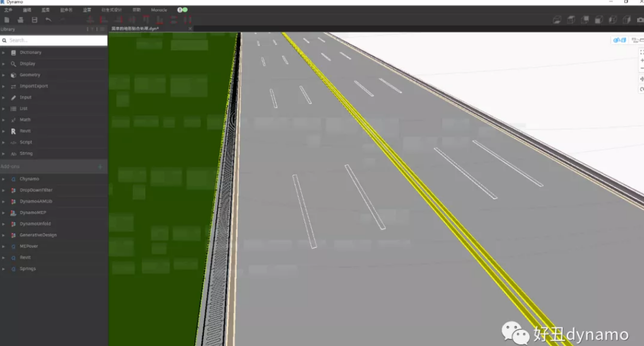Open the 文件 menu
Screen dimensions: 644x346
coord(8,10)
